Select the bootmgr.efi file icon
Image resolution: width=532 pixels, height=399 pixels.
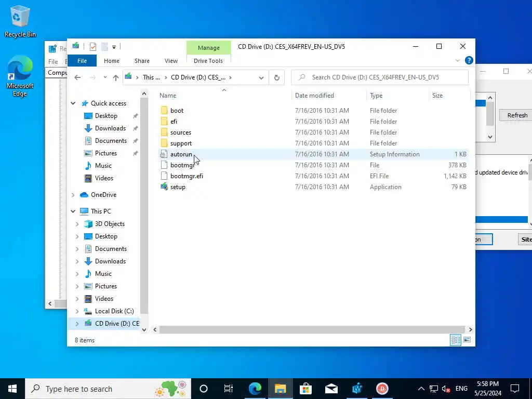click(164, 176)
